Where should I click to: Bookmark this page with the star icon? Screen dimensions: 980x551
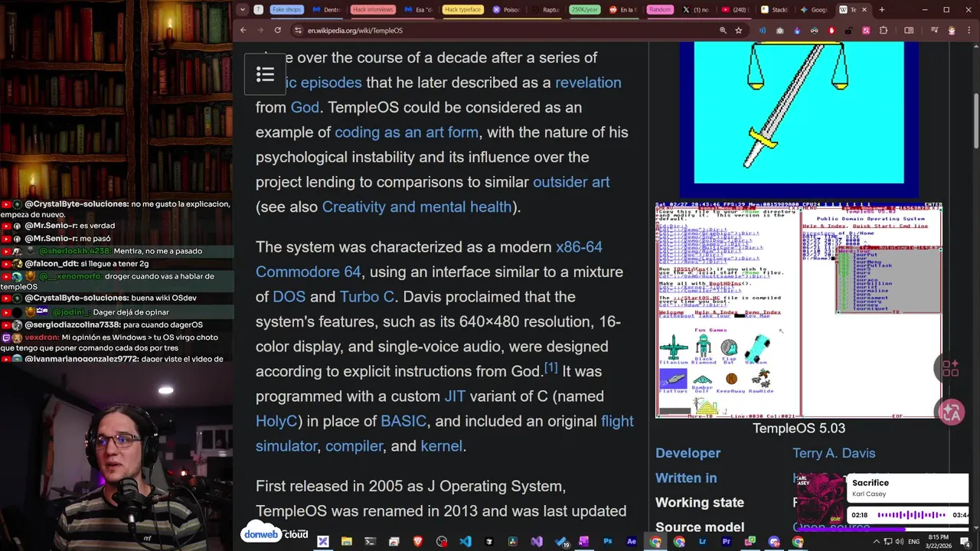pos(738,30)
